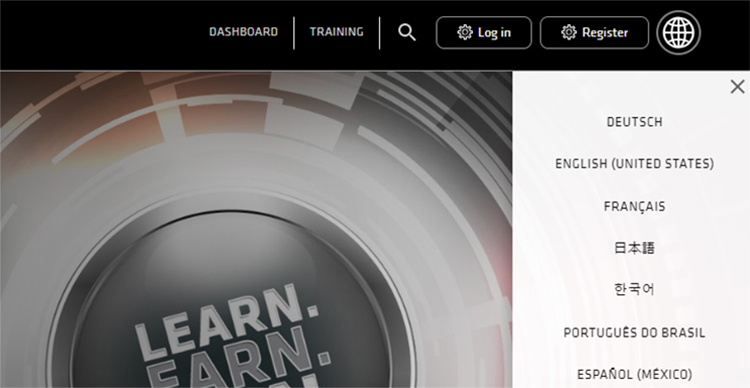Screen dimensions: 750x388
Task: Click the gear icon inside Register
Action: click(x=569, y=33)
